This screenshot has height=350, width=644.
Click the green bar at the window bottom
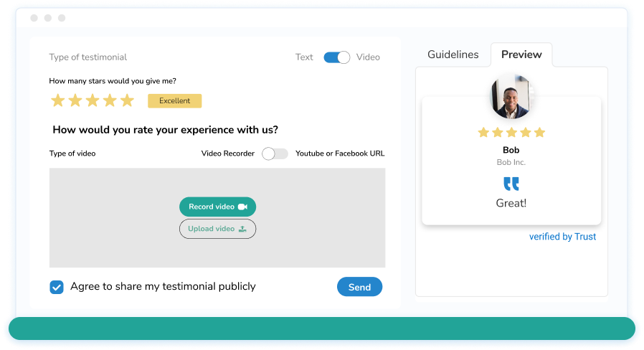(322, 328)
